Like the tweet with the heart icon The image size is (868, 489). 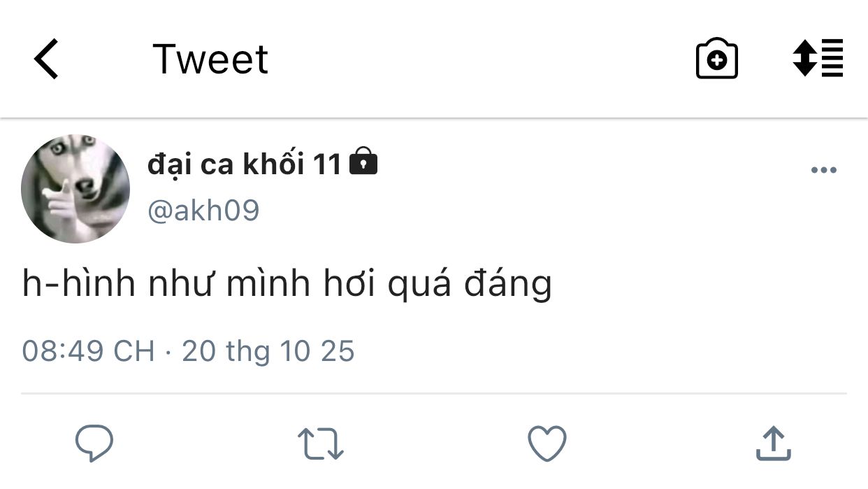(547, 444)
